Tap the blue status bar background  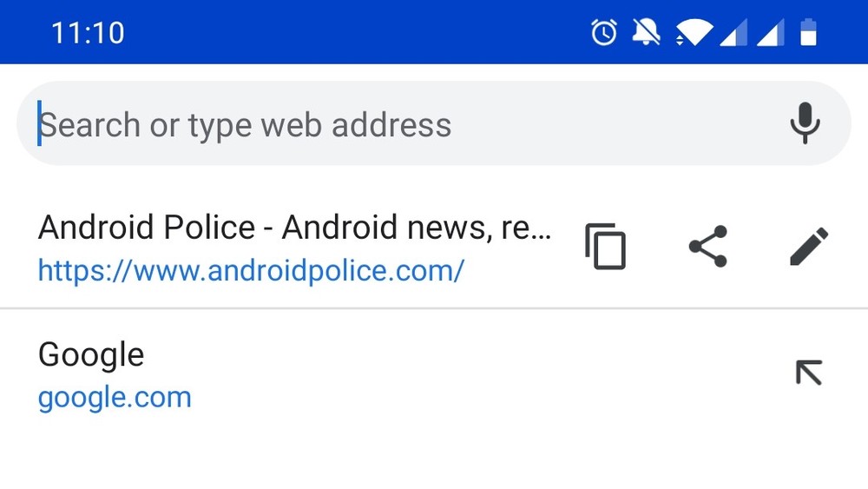click(354, 32)
